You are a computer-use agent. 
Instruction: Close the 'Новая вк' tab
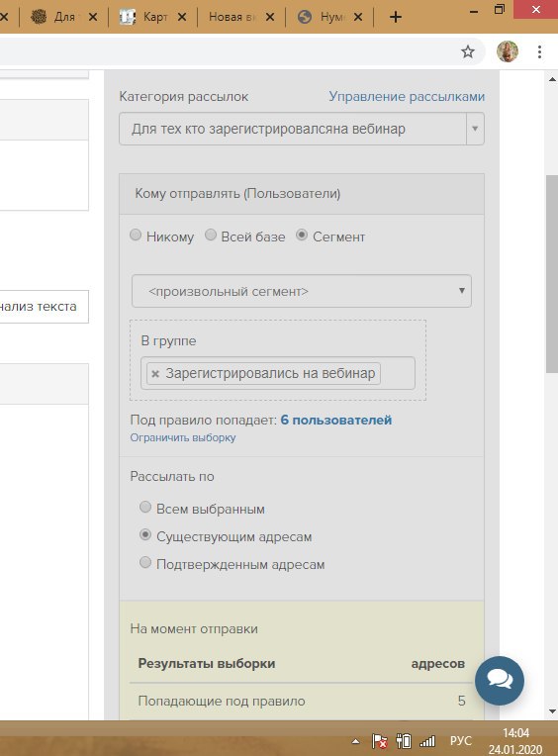point(270,17)
